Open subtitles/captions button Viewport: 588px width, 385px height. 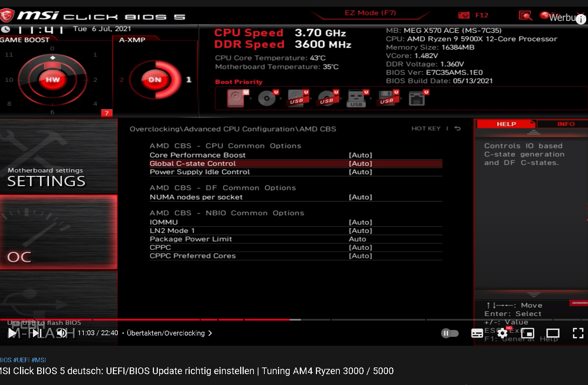477,333
